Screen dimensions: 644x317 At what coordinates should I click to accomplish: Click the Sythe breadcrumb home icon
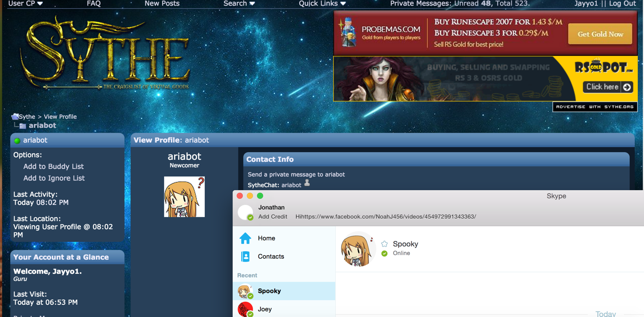tap(15, 116)
